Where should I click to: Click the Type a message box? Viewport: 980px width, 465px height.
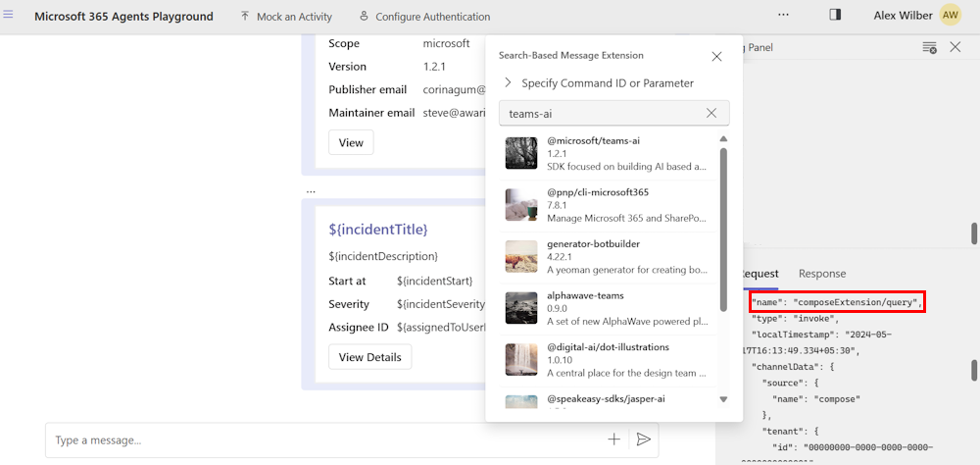325,439
